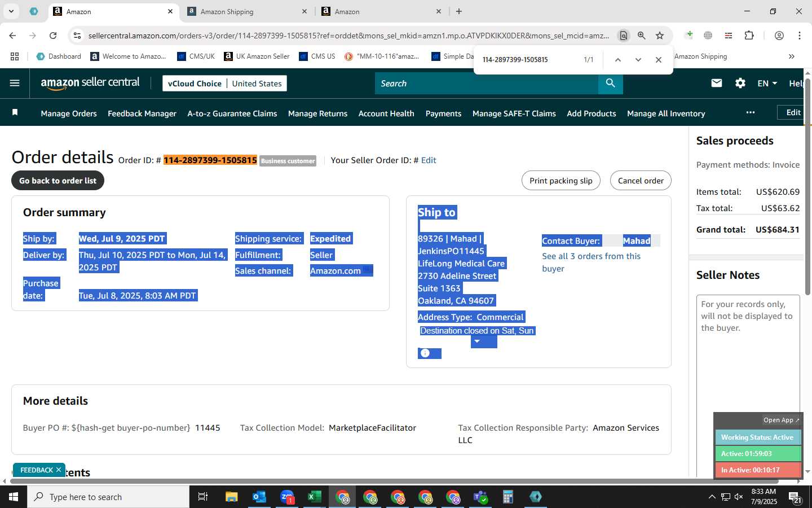Screen dimensions: 812x508
Task: Open Account Health
Action: [x=386, y=113]
